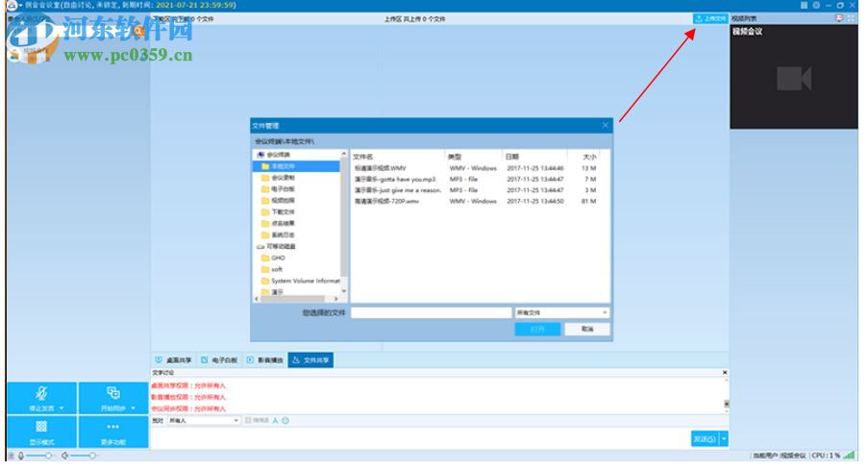Open the layout grid icon in title bar

tap(804, 5)
